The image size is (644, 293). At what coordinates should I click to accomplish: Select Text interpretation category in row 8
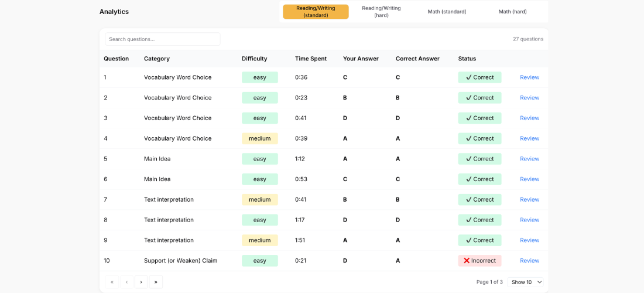[x=169, y=220]
